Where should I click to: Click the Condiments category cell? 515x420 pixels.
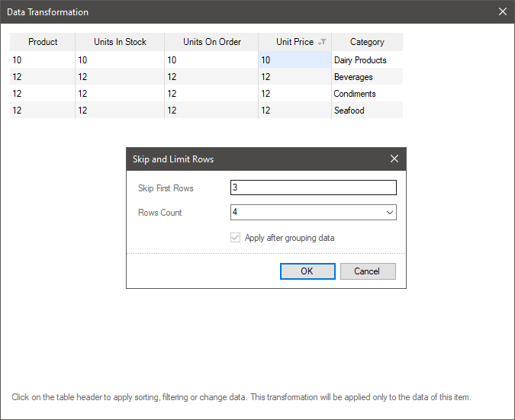(x=355, y=94)
